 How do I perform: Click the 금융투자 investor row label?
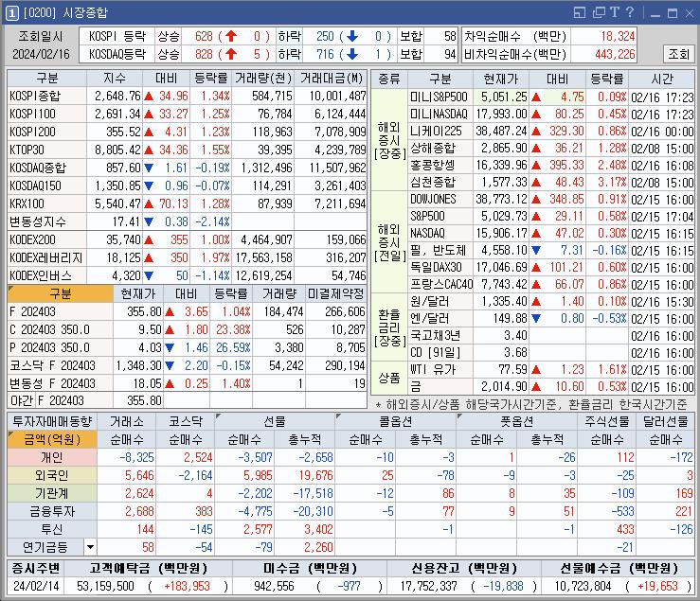pyautogui.click(x=52, y=511)
